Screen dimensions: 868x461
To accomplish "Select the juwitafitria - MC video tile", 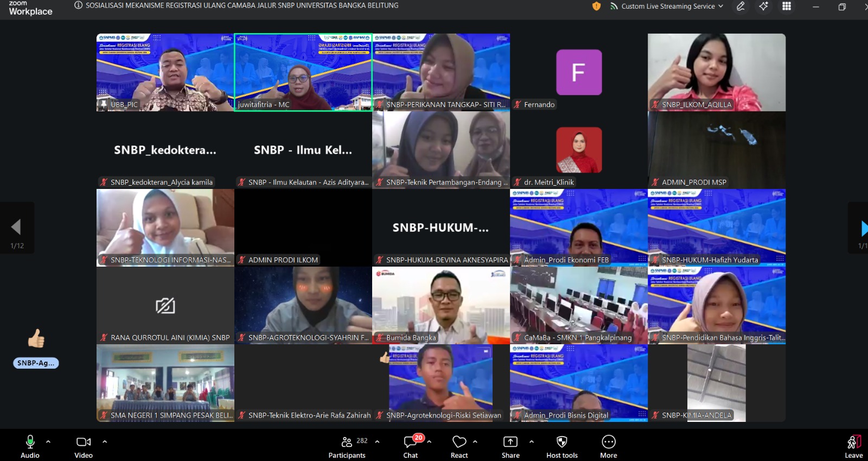I will 303,72.
